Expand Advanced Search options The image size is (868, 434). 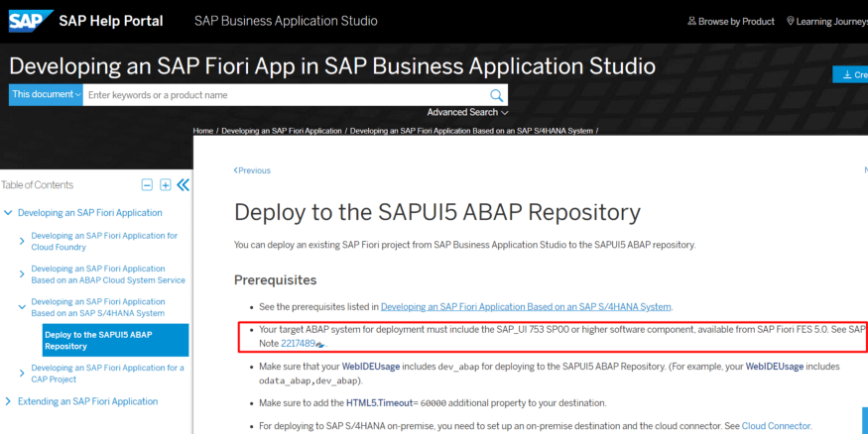467,112
